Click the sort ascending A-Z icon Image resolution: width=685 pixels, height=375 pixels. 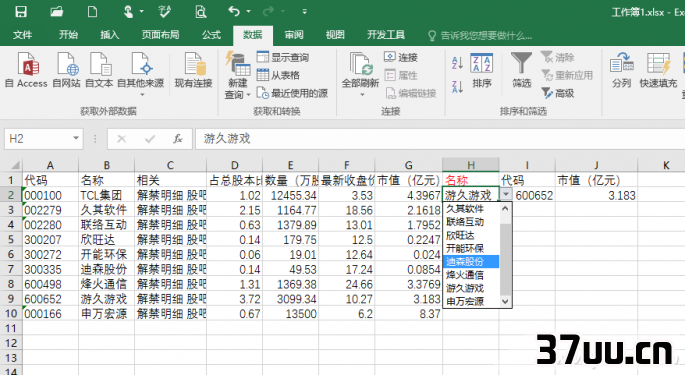[x=457, y=63]
